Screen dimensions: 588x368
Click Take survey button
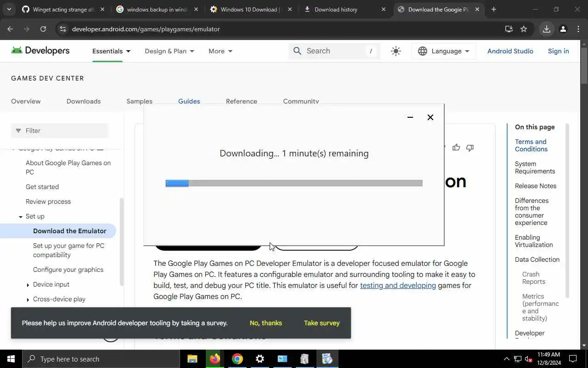pyautogui.click(x=322, y=323)
